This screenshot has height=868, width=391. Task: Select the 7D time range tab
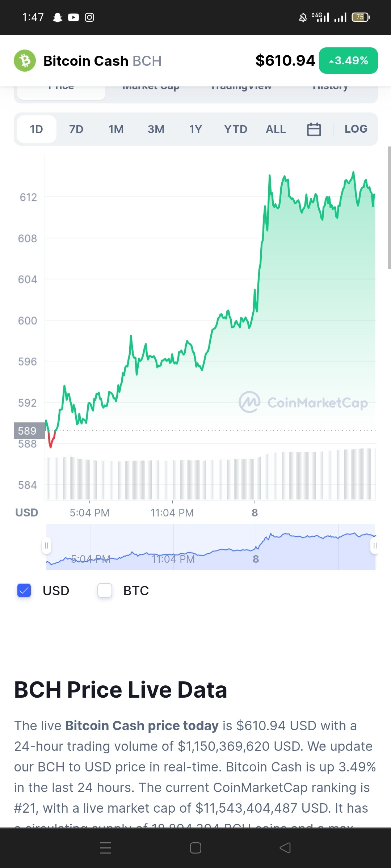pos(76,129)
